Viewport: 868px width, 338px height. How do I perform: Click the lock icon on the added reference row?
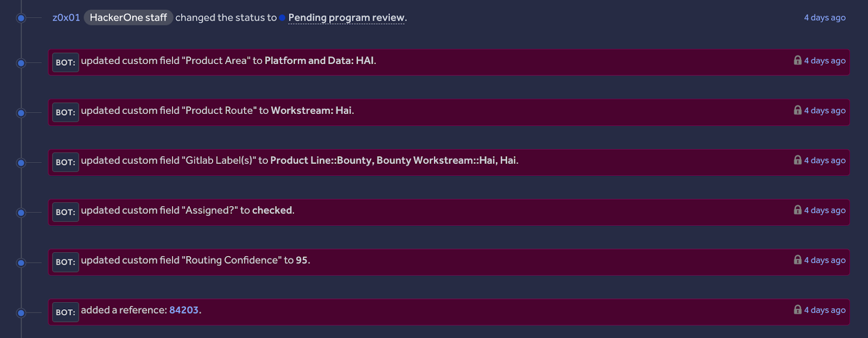797,310
